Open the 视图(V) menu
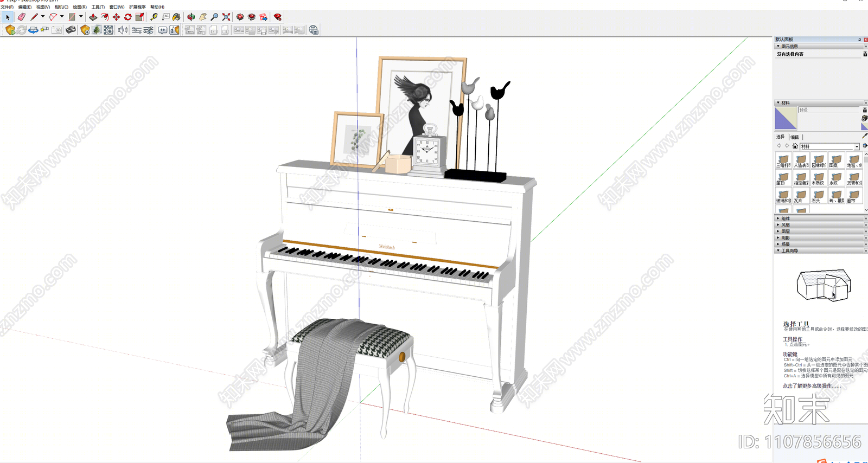This screenshot has height=463, width=868. (43, 7)
